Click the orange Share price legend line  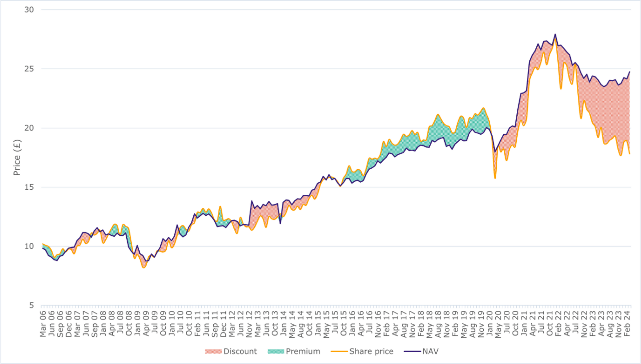[339, 351]
